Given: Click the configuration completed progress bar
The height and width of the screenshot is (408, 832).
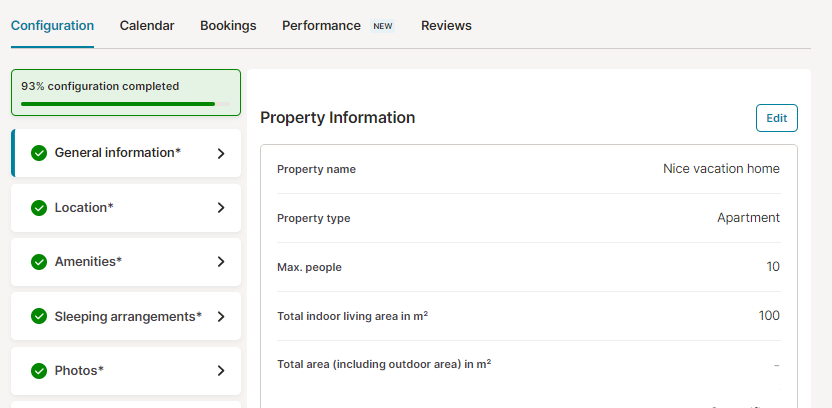Looking at the screenshot, I should click(x=125, y=104).
